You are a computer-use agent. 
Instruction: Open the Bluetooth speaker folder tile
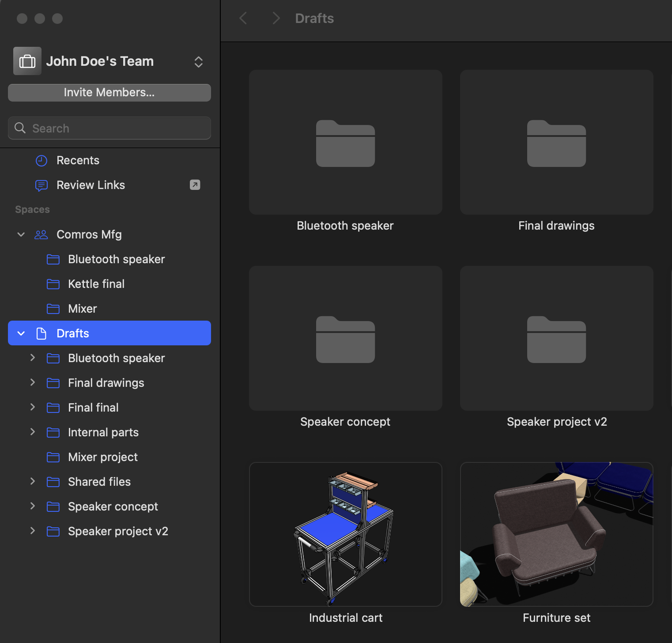[x=346, y=142]
